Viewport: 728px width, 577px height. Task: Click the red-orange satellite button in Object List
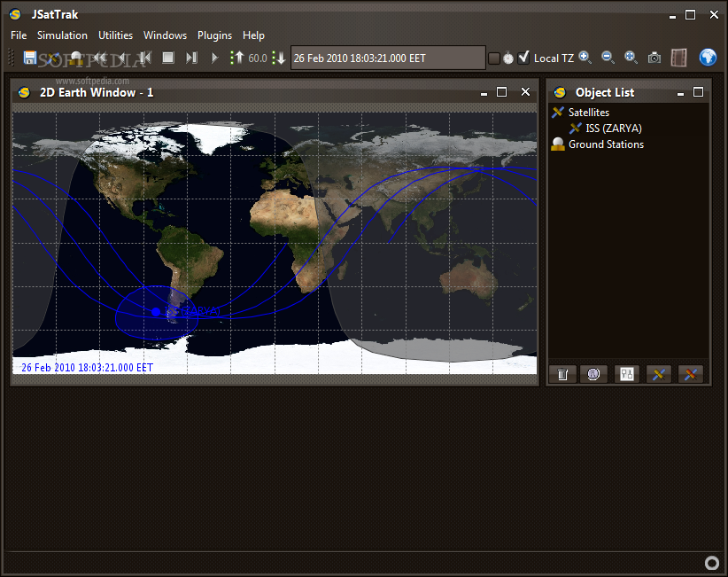click(x=691, y=374)
